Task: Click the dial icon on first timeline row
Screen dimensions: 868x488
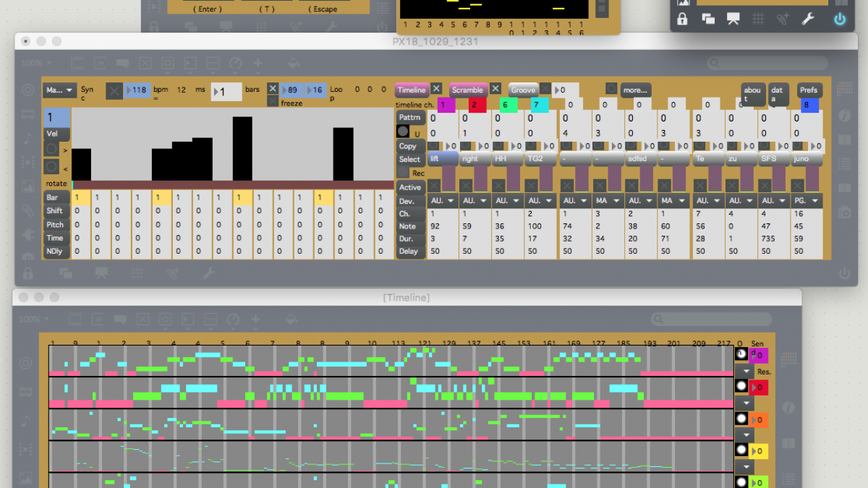Action: [x=741, y=354]
